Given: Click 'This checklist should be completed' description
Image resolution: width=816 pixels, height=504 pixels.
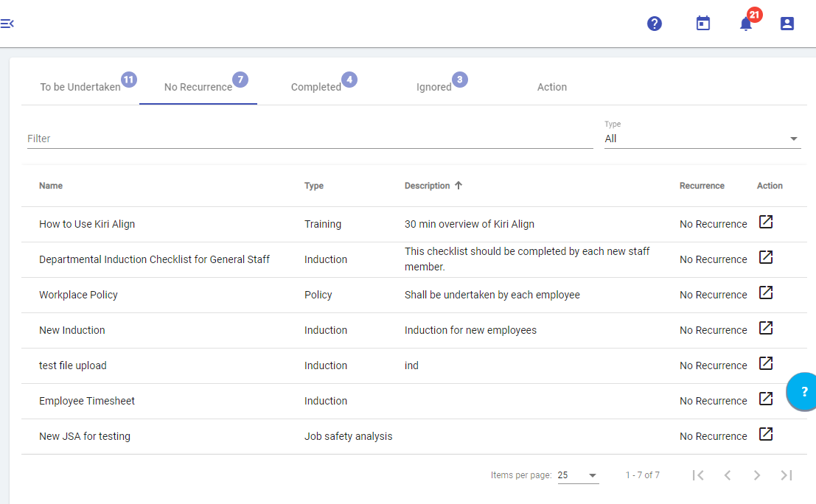Looking at the screenshot, I should click(x=527, y=259).
